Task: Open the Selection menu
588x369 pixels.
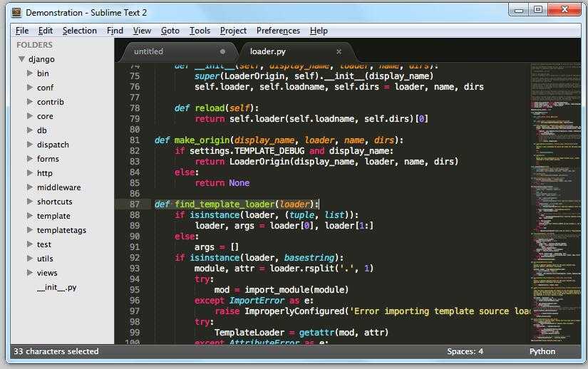Action: click(x=80, y=31)
